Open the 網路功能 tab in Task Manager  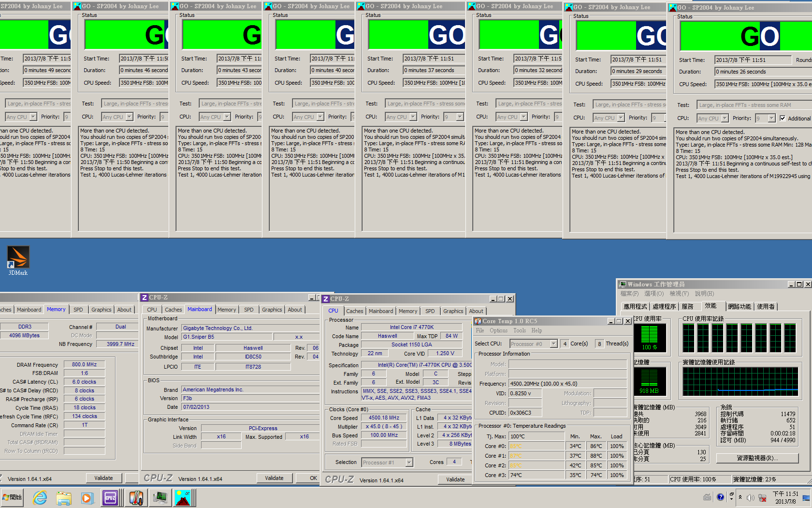pyautogui.click(x=739, y=306)
